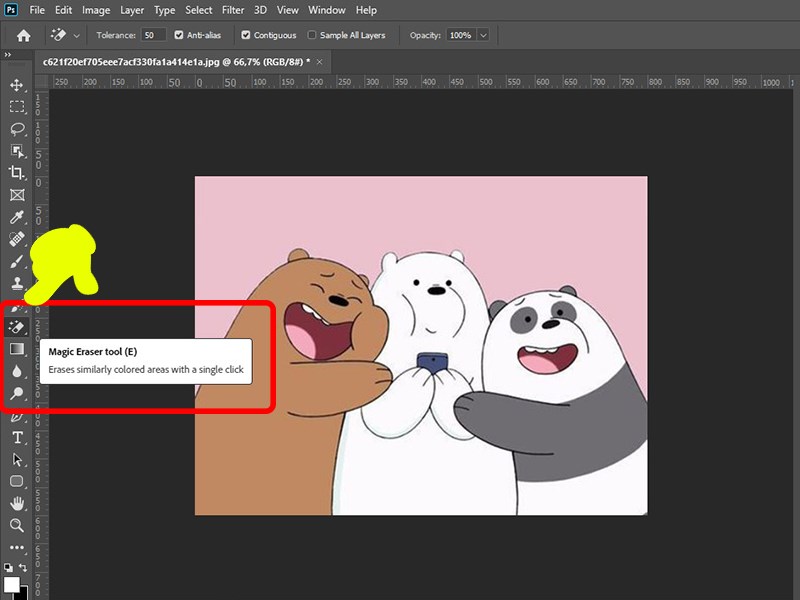The image size is (800, 600).
Task: Click the Home button in options bar
Action: pos(24,35)
